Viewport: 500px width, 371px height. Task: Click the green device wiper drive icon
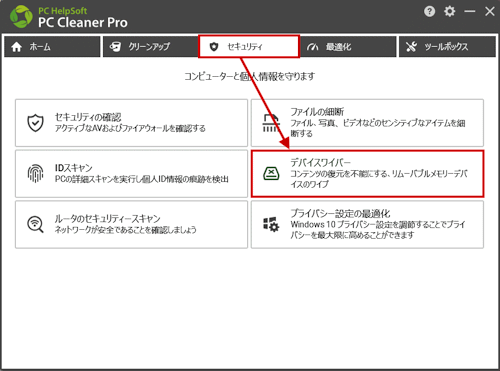click(x=271, y=173)
